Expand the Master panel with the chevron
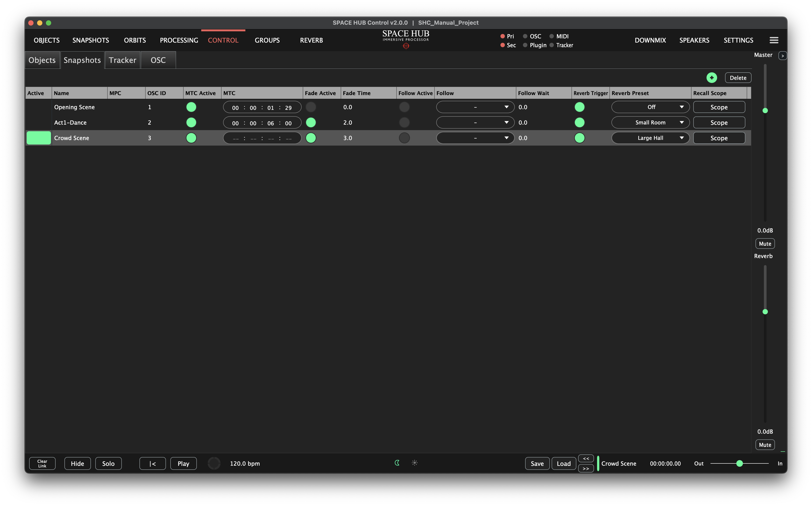812x506 pixels. 783,55
